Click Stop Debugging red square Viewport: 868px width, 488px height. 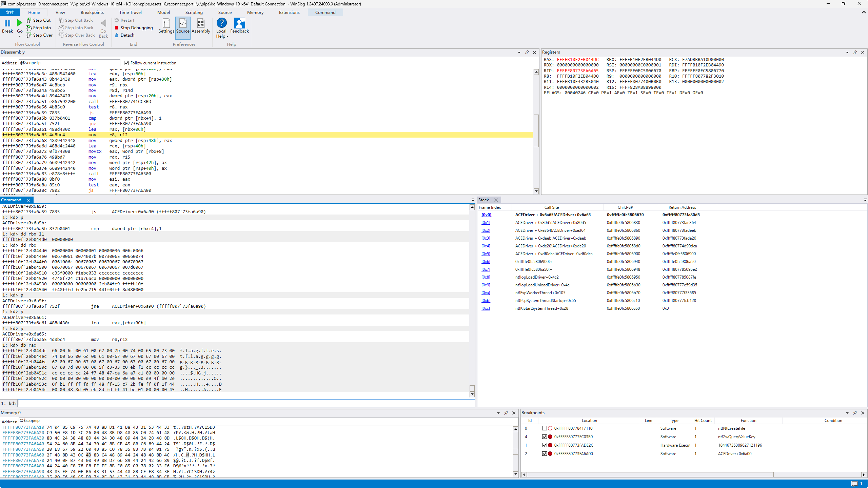click(117, 28)
